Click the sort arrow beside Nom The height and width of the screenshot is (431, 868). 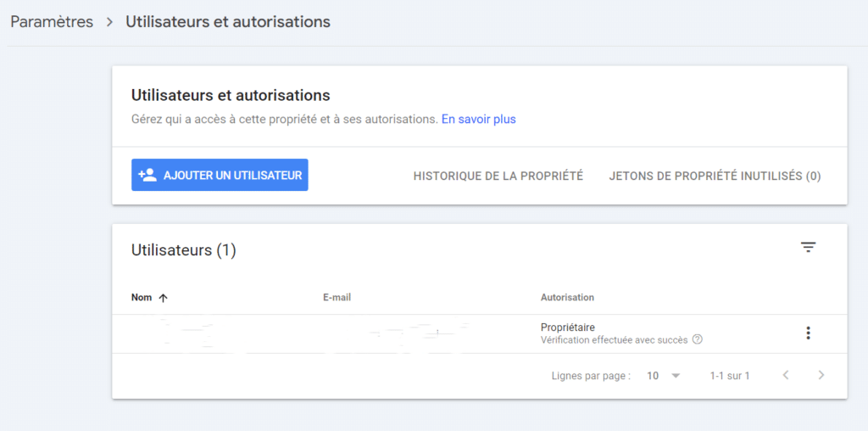164,298
